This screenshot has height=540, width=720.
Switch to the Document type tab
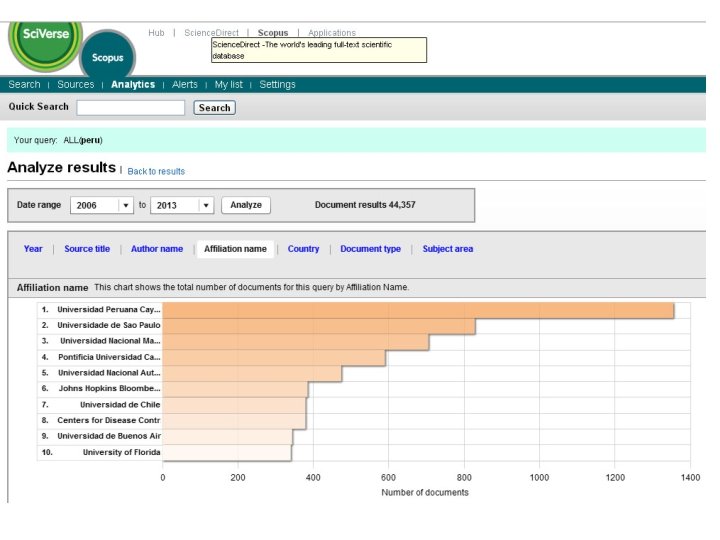(371, 249)
